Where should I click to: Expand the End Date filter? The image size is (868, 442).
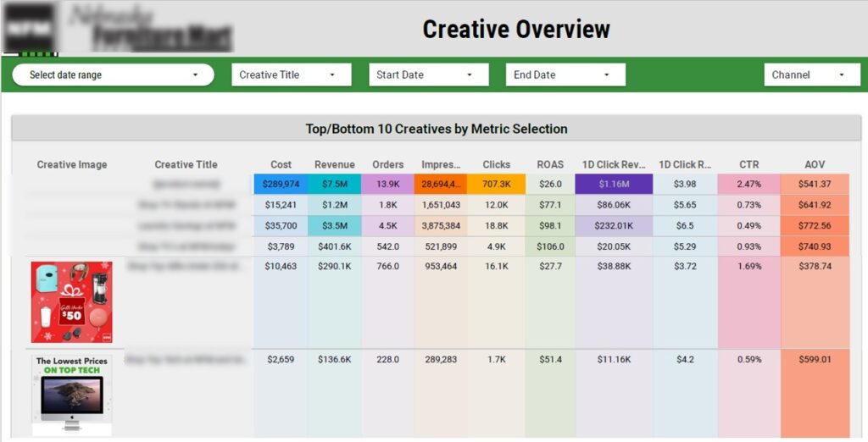tap(565, 75)
